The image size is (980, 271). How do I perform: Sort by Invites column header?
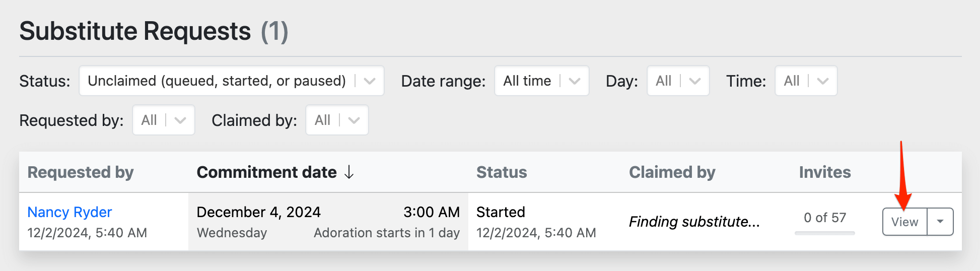pyautogui.click(x=824, y=172)
